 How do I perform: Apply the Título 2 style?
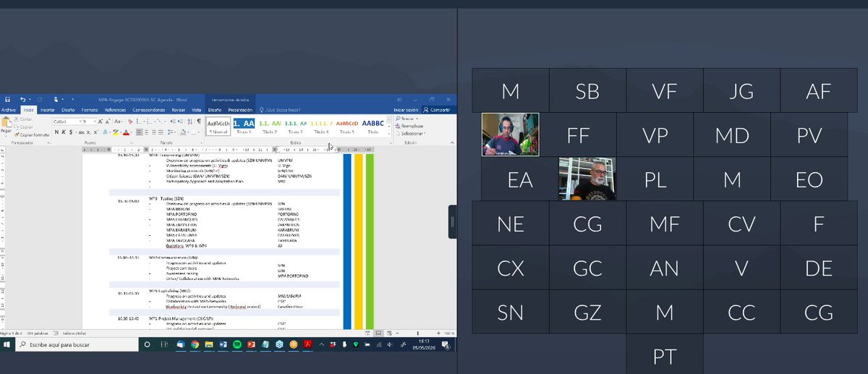point(270,127)
